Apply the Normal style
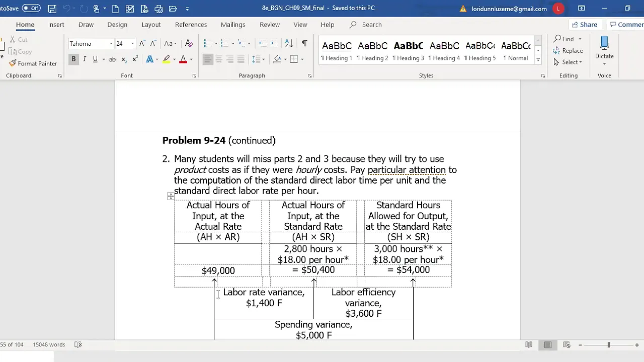The image size is (644, 362). 516,51
